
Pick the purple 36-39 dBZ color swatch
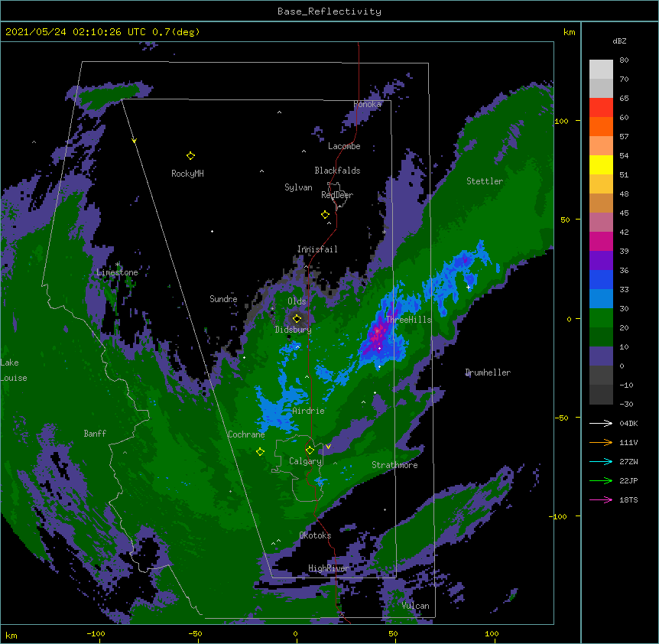(601, 261)
